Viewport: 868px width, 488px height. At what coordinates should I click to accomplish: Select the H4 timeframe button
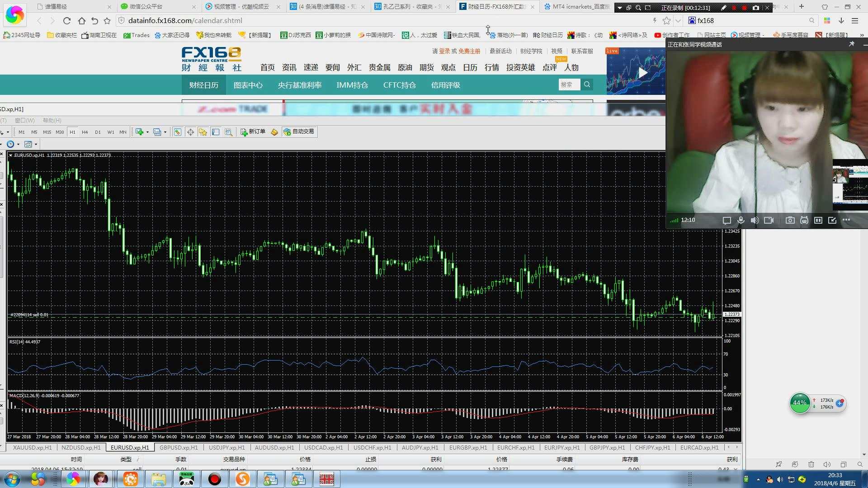85,132
